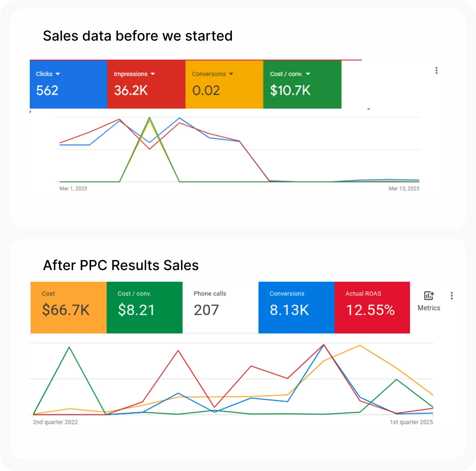Select the red Actual ROAS metric card

[372, 307]
